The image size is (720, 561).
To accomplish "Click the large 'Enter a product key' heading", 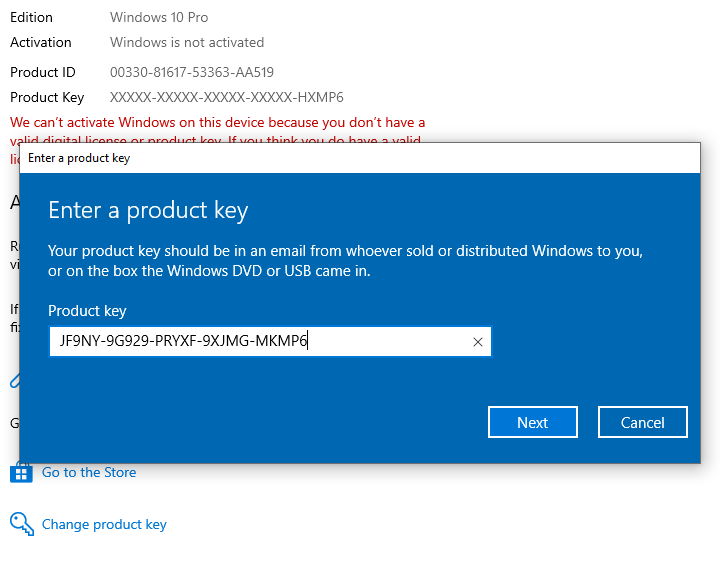I will (x=148, y=210).
